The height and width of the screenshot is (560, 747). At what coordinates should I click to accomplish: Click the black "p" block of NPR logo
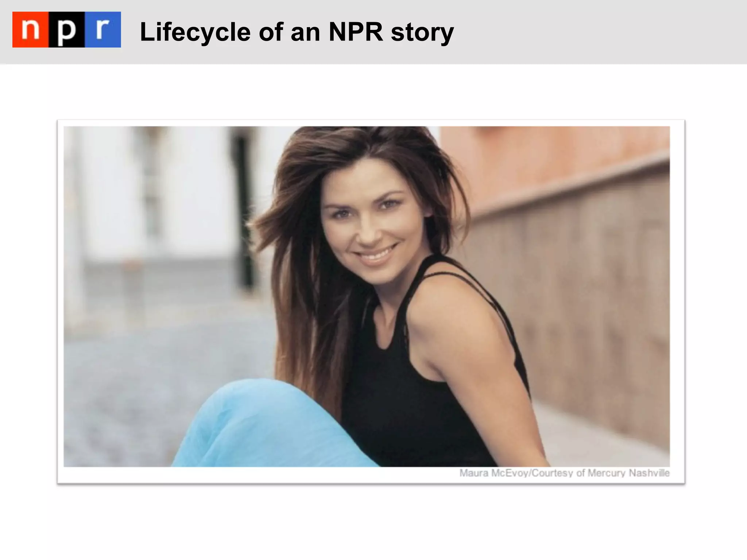(66, 30)
